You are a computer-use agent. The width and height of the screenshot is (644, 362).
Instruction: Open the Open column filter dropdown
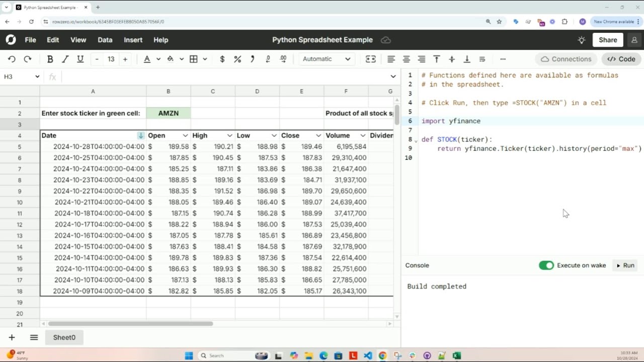click(185, 136)
